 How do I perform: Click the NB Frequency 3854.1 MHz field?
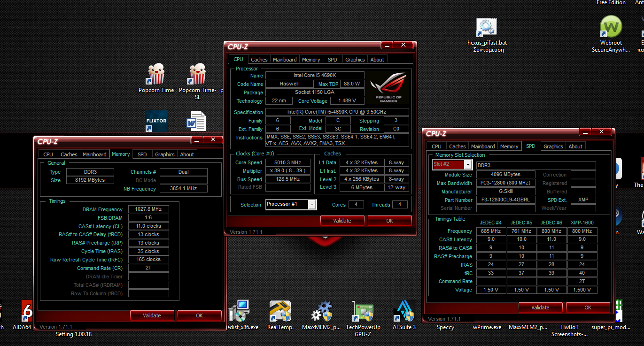pos(183,189)
